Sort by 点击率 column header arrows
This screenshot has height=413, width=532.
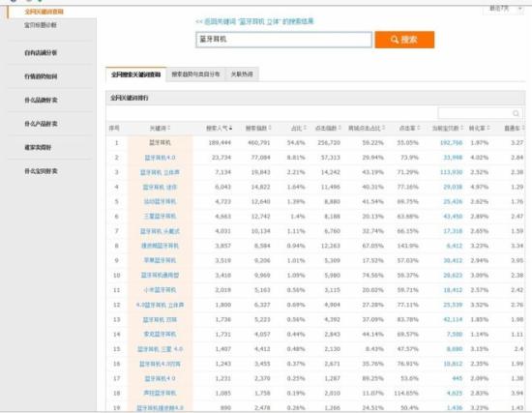point(419,128)
